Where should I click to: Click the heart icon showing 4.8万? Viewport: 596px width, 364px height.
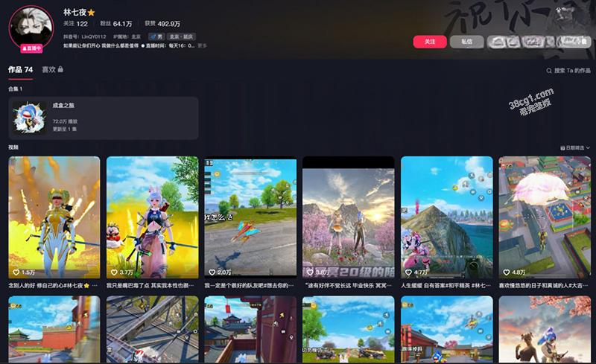click(x=507, y=272)
